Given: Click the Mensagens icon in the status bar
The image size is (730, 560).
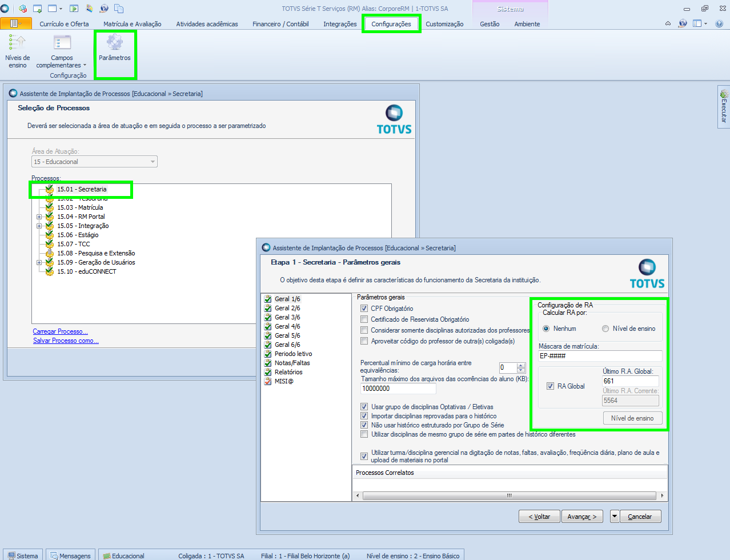Looking at the screenshot, I should (x=54, y=555).
